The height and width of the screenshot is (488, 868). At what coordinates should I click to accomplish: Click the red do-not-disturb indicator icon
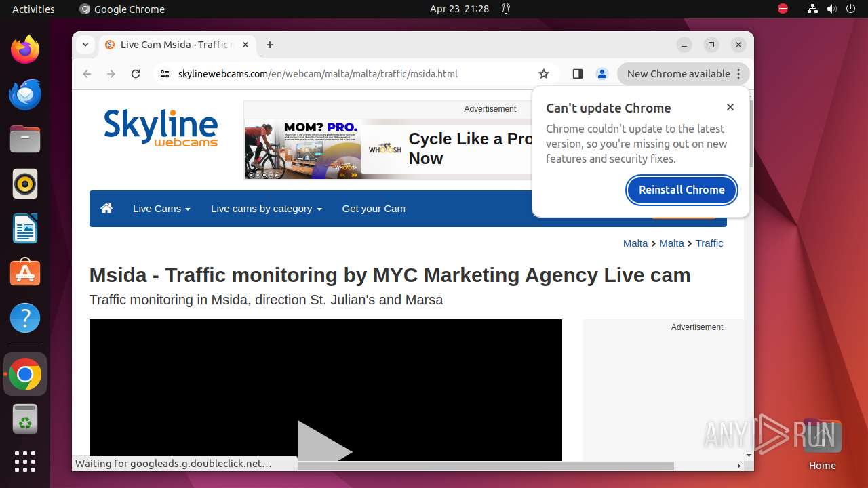pos(783,9)
